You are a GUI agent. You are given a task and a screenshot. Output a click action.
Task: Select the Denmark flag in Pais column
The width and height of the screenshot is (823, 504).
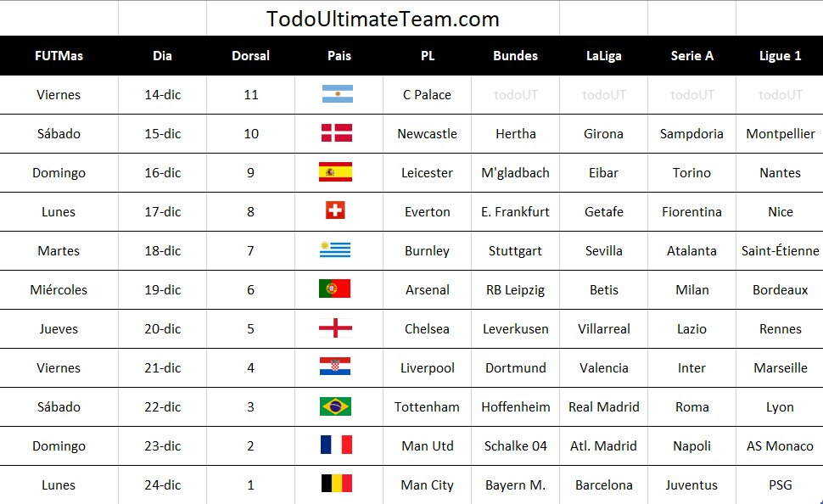point(337,133)
